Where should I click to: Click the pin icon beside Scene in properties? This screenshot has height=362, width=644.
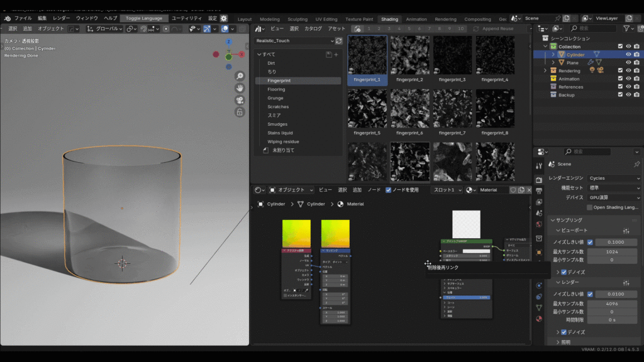coord(636,163)
